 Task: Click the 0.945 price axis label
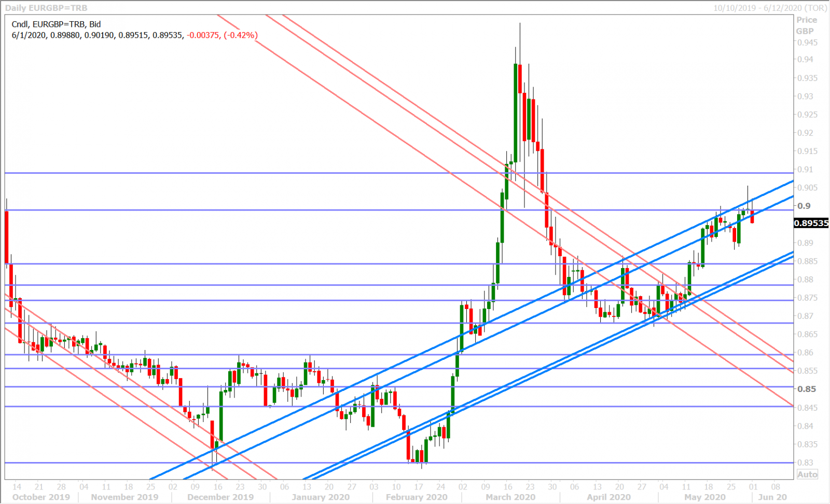click(808, 43)
